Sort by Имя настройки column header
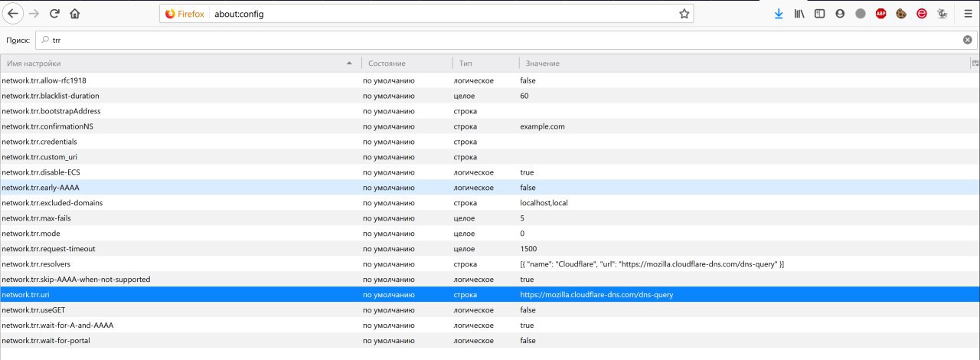 181,63
